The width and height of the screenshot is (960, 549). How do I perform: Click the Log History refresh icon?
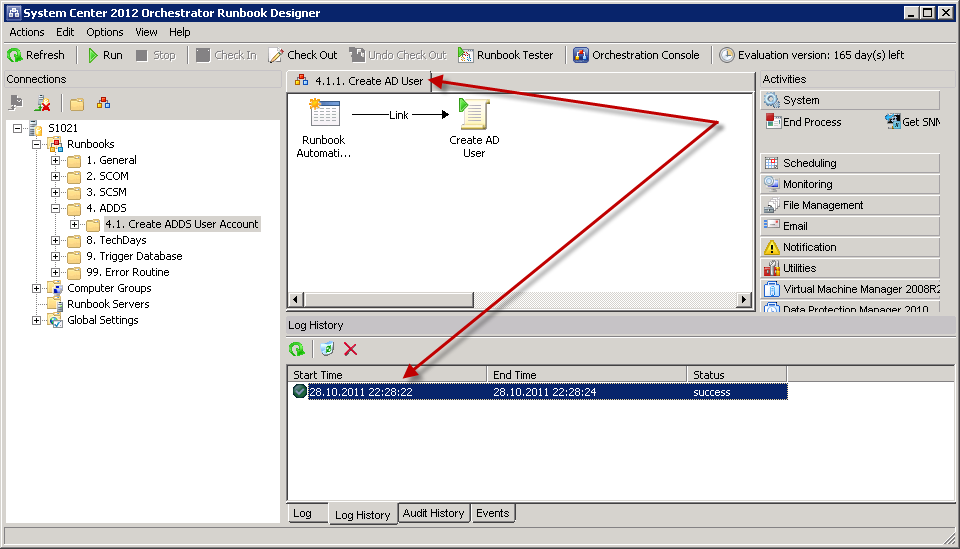coord(297,349)
